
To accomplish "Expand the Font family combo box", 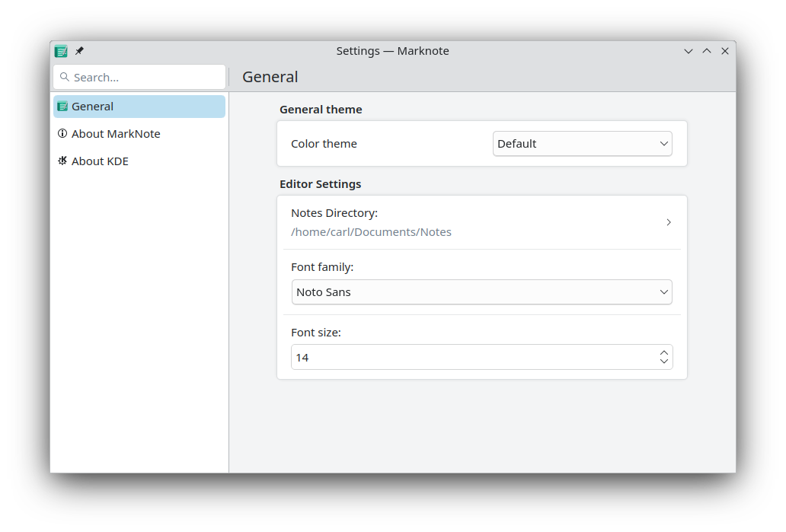I will pos(481,292).
